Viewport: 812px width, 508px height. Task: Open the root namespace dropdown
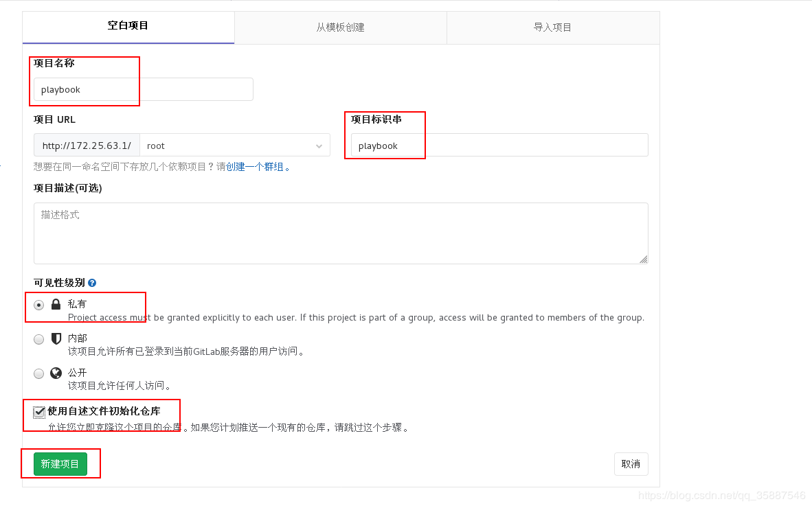click(x=234, y=146)
